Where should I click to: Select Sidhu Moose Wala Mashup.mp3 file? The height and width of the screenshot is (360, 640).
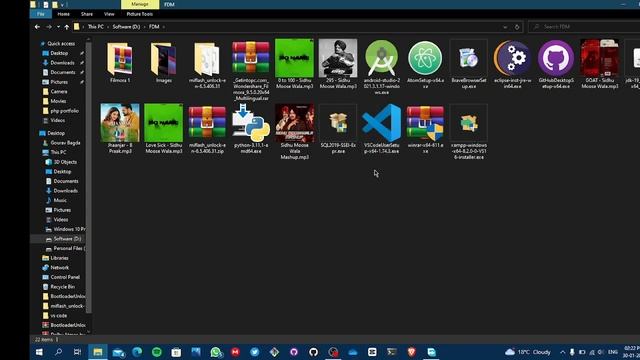[x=294, y=132]
